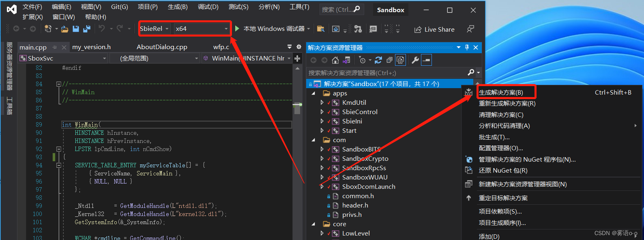Click the Git branch changes toolbar icon
The height and width of the screenshot is (240, 644).
358,29
